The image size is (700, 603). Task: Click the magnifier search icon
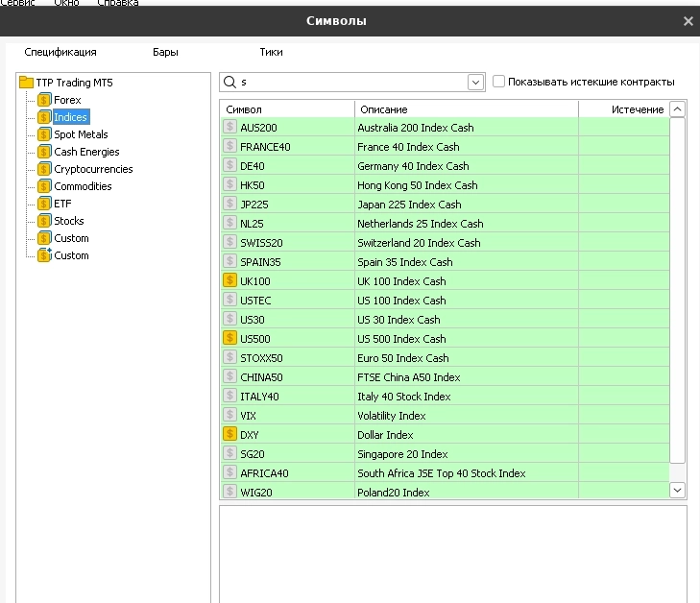pos(230,83)
